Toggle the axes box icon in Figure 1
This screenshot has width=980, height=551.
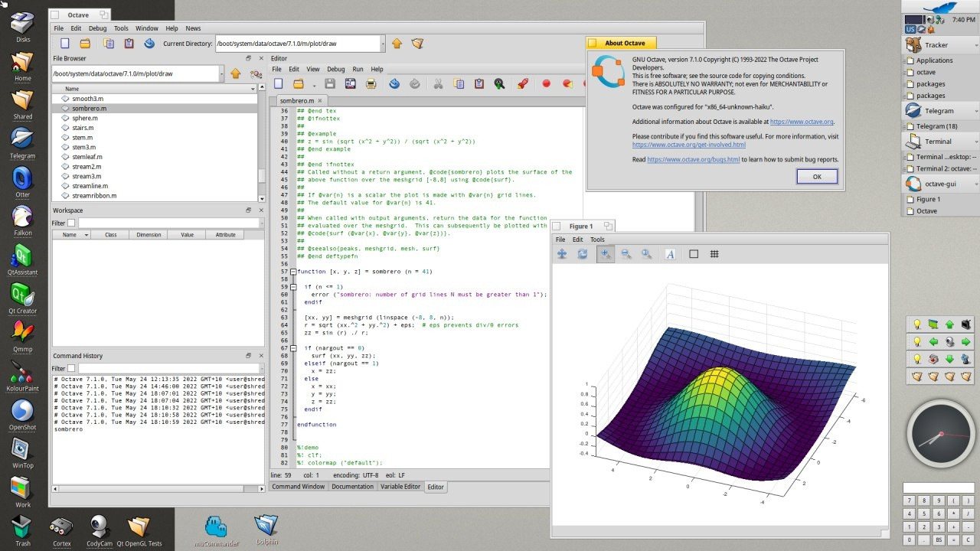point(694,254)
